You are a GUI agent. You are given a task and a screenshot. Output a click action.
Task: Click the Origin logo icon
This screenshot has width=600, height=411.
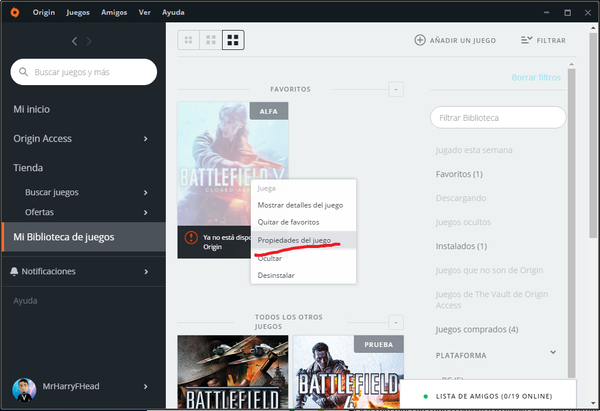tap(15, 13)
